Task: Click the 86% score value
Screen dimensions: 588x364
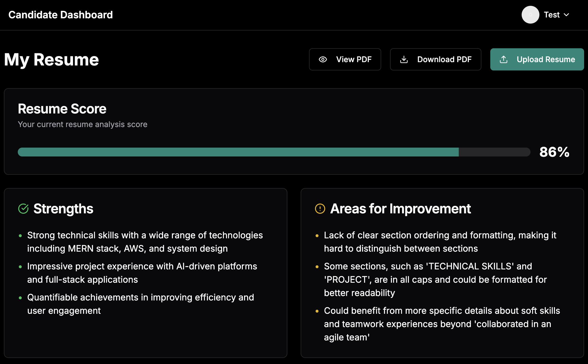Action: point(554,152)
